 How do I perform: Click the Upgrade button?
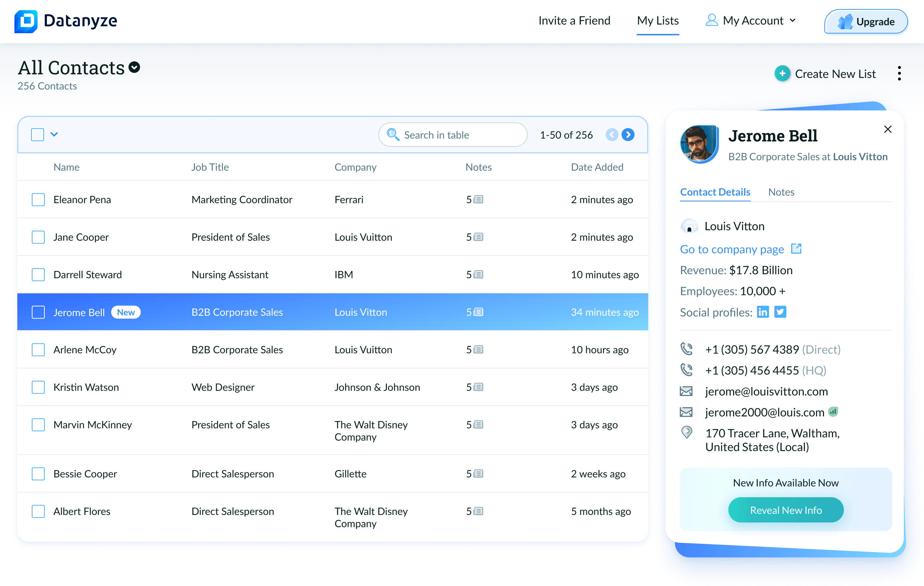866,22
